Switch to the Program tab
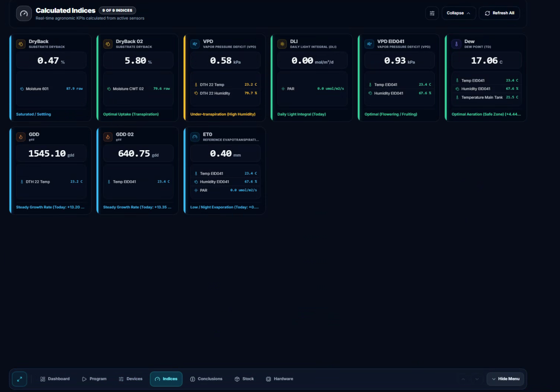This screenshot has width=560, height=392. [94, 379]
